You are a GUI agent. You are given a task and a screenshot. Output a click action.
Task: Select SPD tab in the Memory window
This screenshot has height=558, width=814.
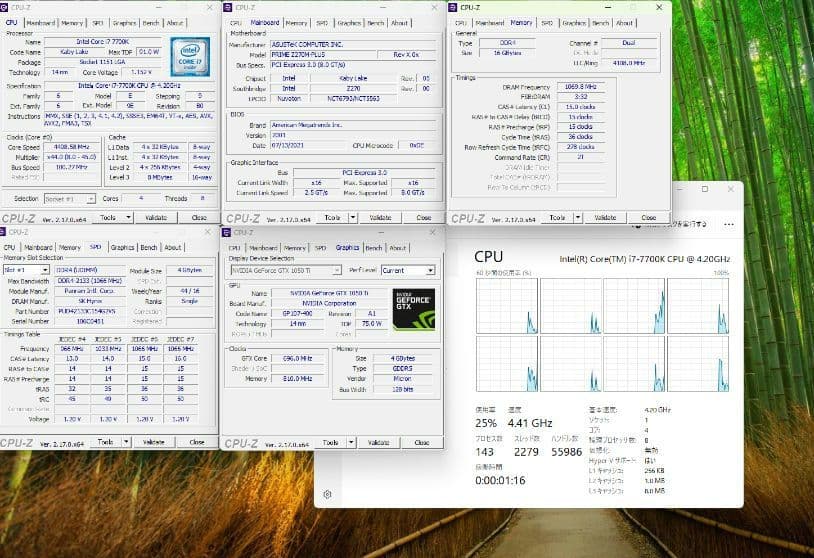547,23
